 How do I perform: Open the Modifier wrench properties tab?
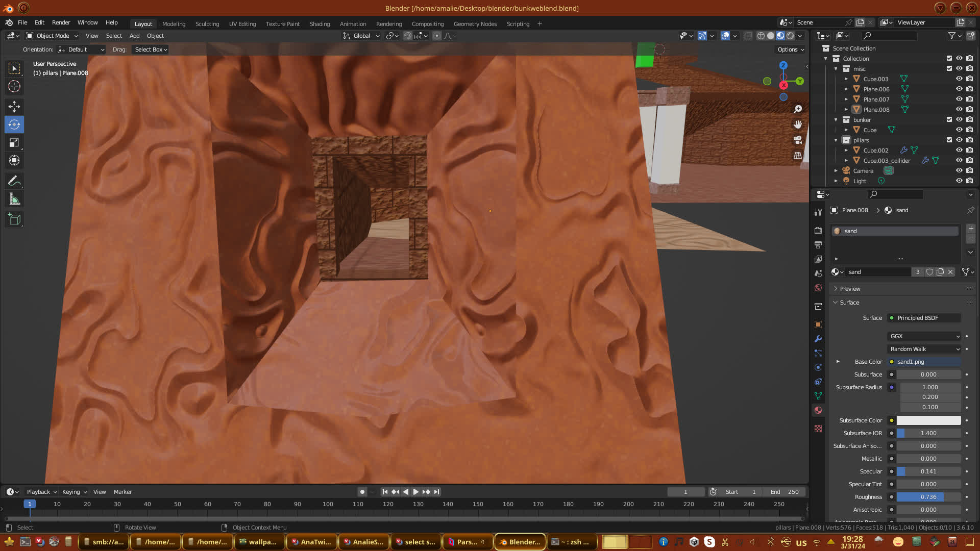818,339
